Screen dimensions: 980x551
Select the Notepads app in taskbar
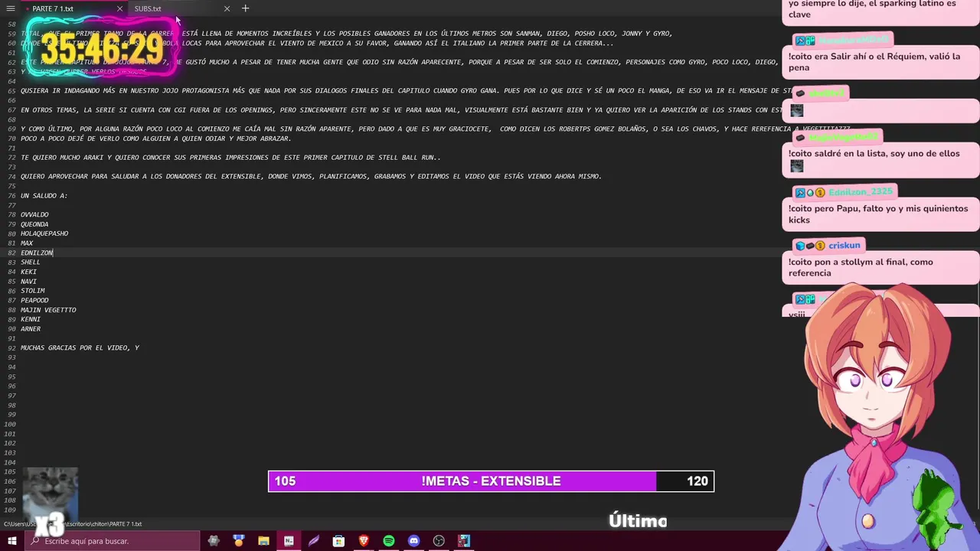(x=289, y=541)
